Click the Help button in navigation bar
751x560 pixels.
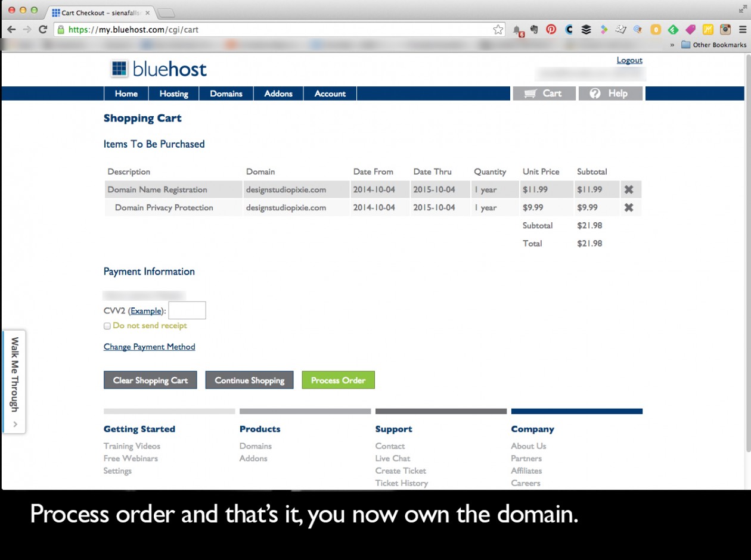(x=611, y=94)
